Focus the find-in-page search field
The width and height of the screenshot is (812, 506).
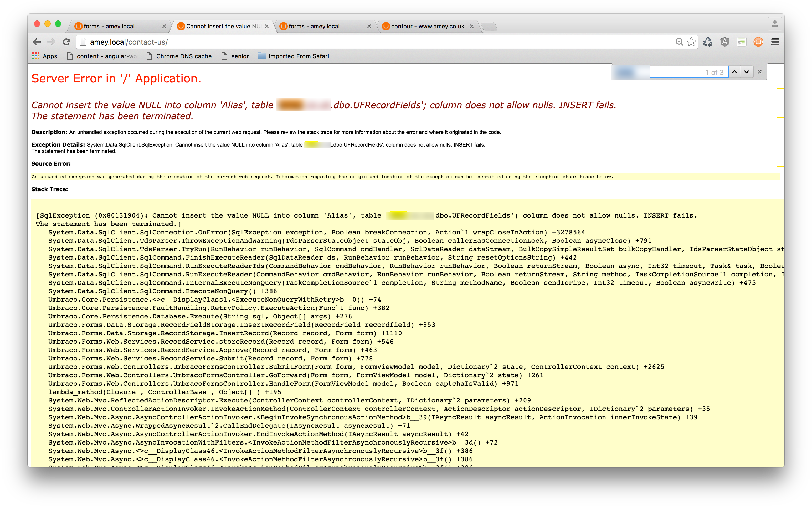[671, 72]
